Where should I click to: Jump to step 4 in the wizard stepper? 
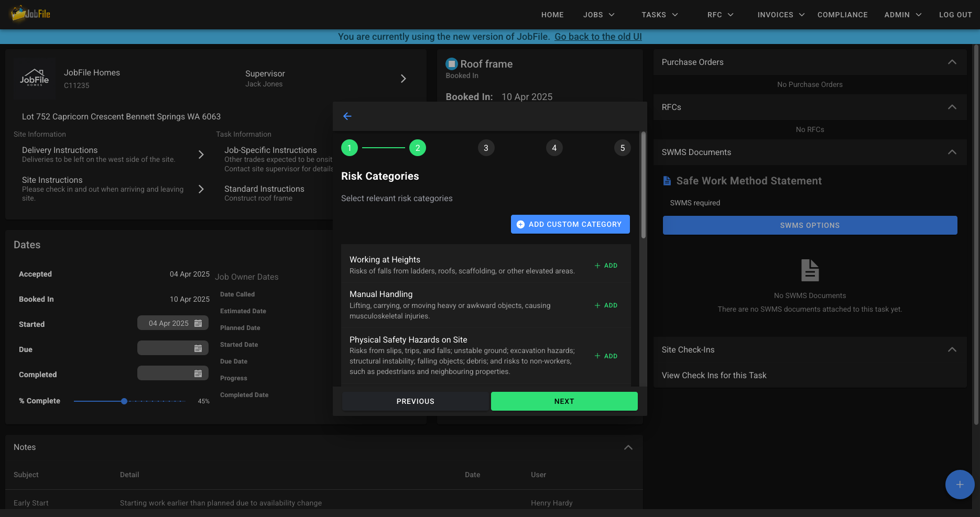click(554, 148)
